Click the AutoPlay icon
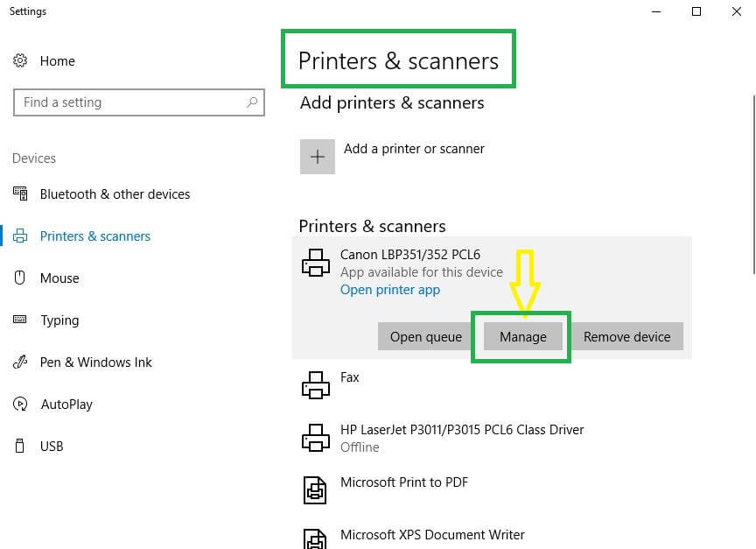This screenshot has height=549, width=756. [x=20, y=404]
